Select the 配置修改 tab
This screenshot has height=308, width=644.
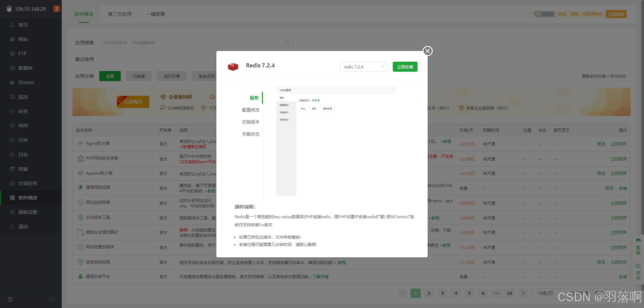(x=251, y=110)
